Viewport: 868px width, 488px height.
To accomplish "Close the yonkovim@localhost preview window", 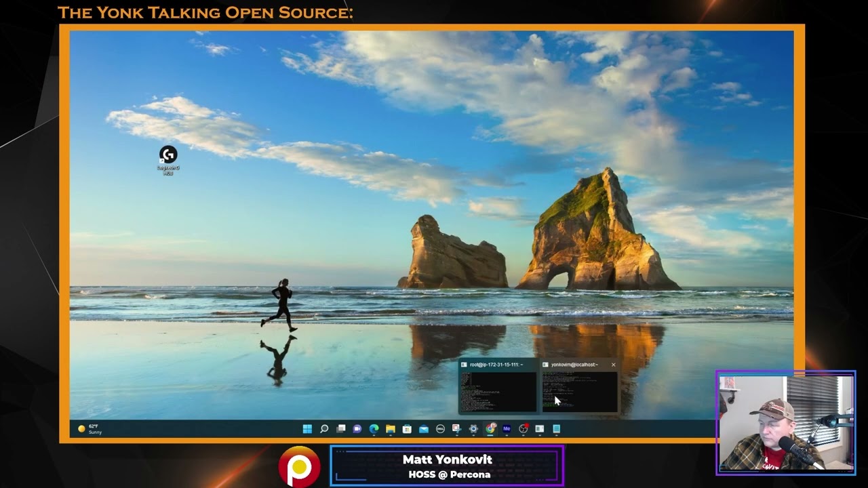I will coord(614,365).
